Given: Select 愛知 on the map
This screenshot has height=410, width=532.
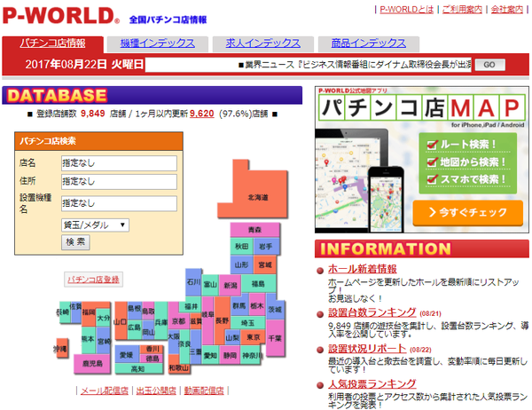Looking at the screenshot, I should 210,355.
